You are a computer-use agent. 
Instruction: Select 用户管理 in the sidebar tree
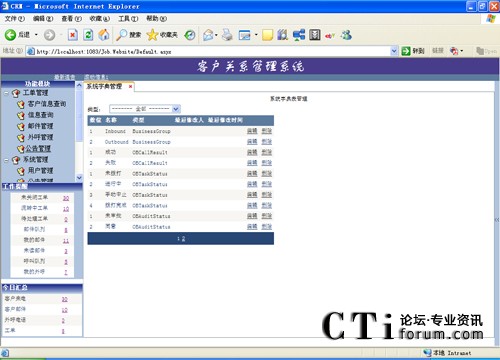pyautogui.click(x=40, y=171)
